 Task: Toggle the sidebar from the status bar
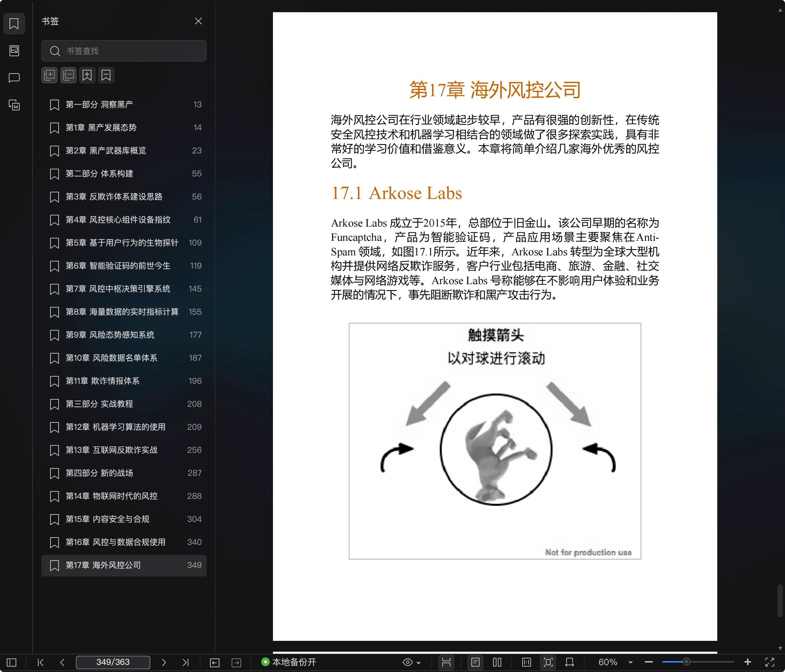pyautogui.click(x=12, y=662)
